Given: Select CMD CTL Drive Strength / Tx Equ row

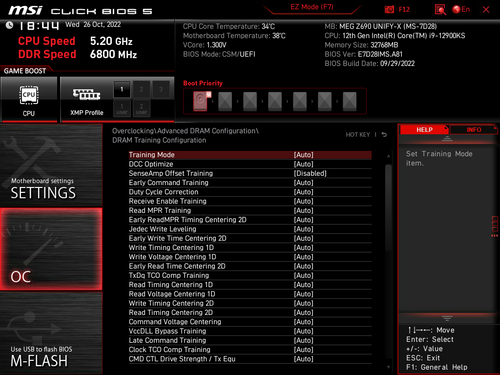Looking at the screenshot, I should tap(250, 359).
